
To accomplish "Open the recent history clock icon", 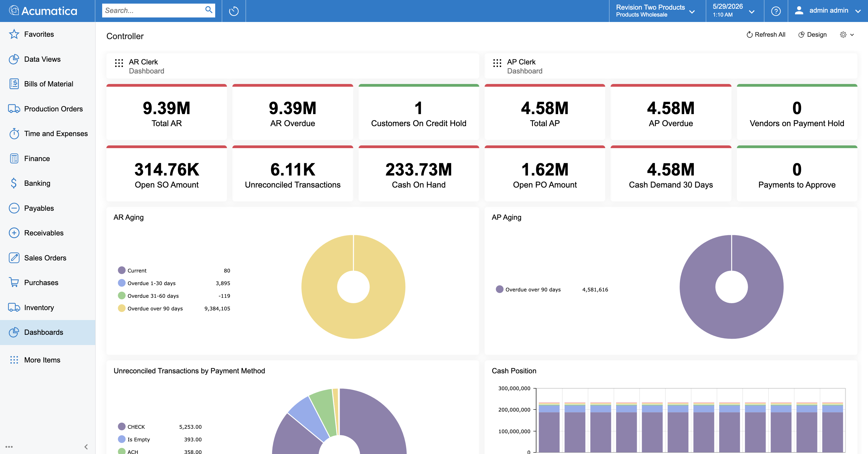I will (x=234, y=11).
